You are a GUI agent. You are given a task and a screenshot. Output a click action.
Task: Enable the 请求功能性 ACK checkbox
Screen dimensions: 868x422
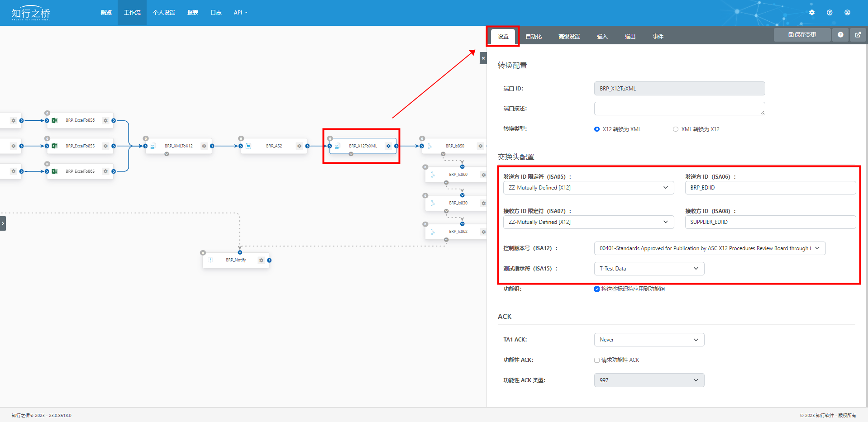[597, 360]
